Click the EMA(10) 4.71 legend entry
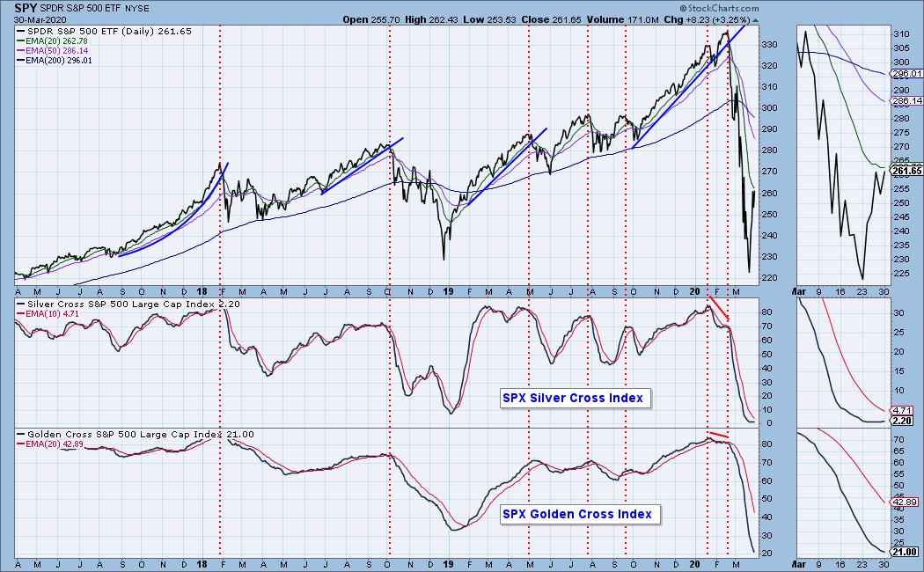This screenshot has width=924, height=572. point(48,314)
